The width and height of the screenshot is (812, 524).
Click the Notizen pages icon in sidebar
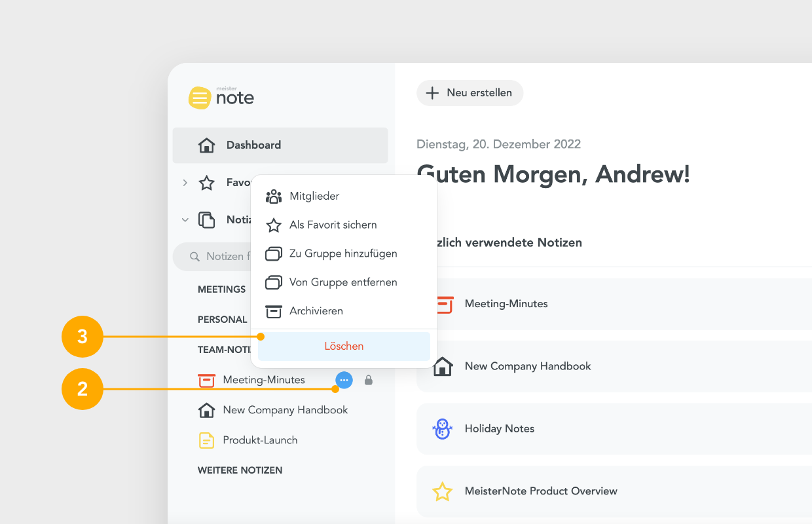pos(206,220)
